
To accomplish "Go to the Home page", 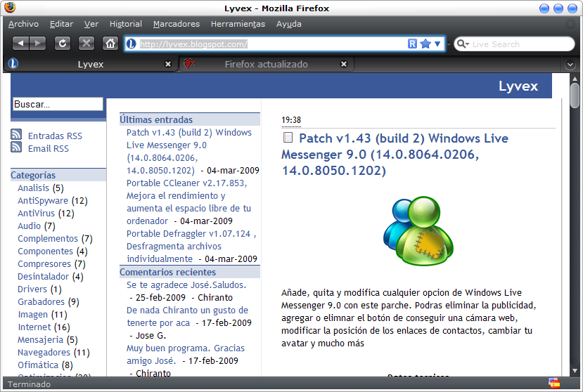I will (x=110, y=44).
